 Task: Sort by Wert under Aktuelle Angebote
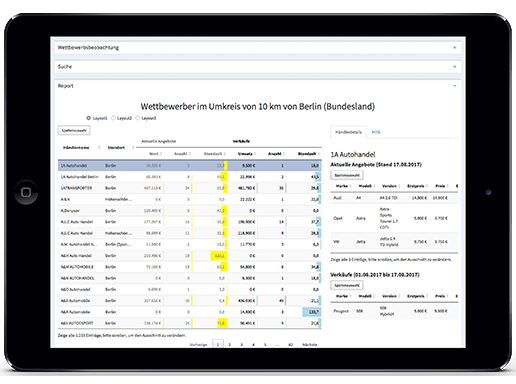click(161, 154)
